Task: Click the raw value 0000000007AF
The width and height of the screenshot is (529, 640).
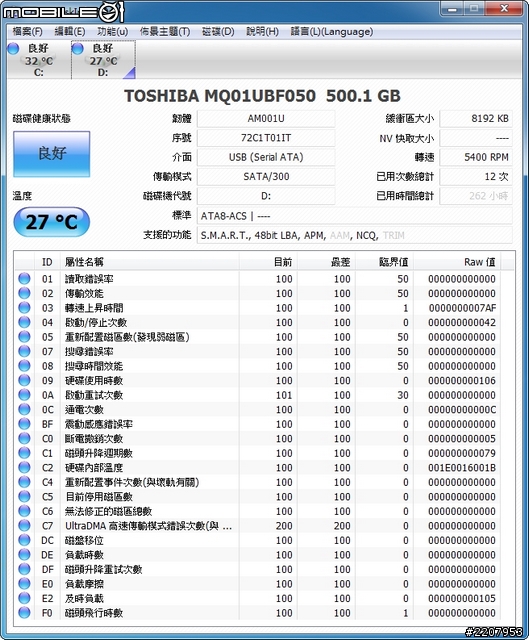Action: coord(462,308)
